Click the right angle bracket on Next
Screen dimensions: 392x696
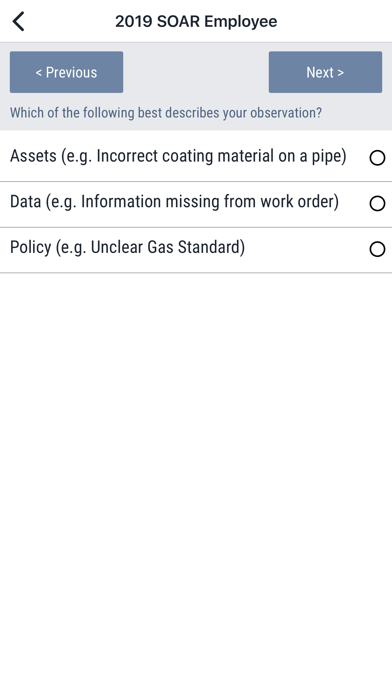pyautogui.click(x=341, y=73)
